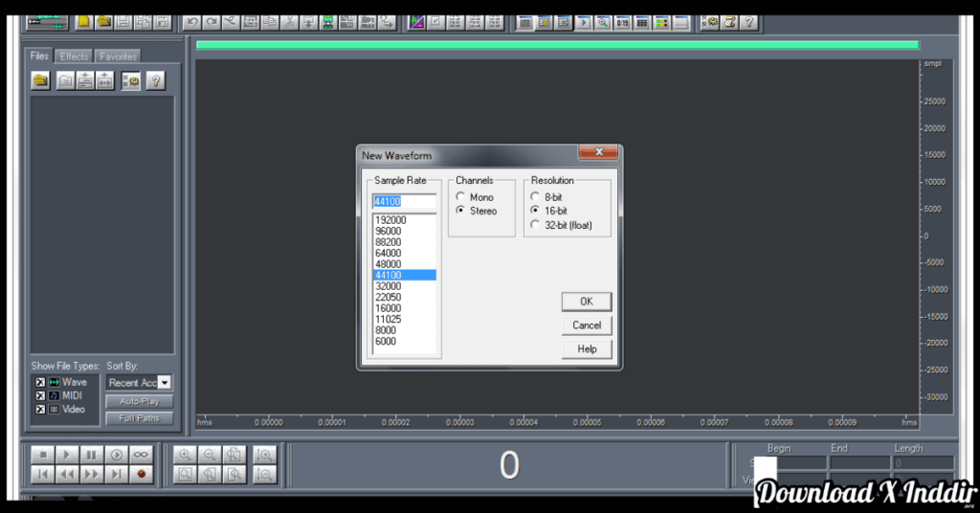980x513 pixels.
Task: Click the Sample Rate input field
Action: tap(404, 201)
